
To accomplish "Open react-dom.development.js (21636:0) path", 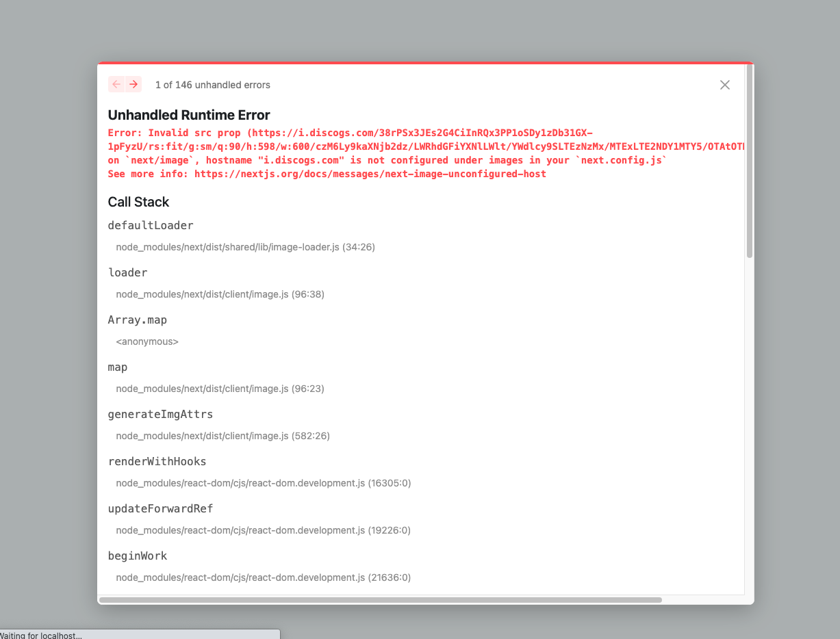I will (264, 577).
